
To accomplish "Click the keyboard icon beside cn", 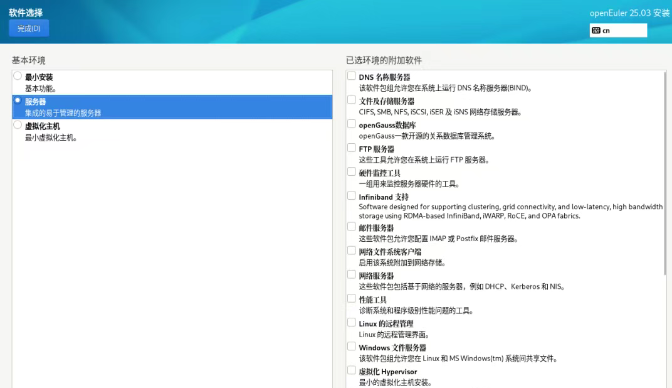I will (x=596, y=30).
